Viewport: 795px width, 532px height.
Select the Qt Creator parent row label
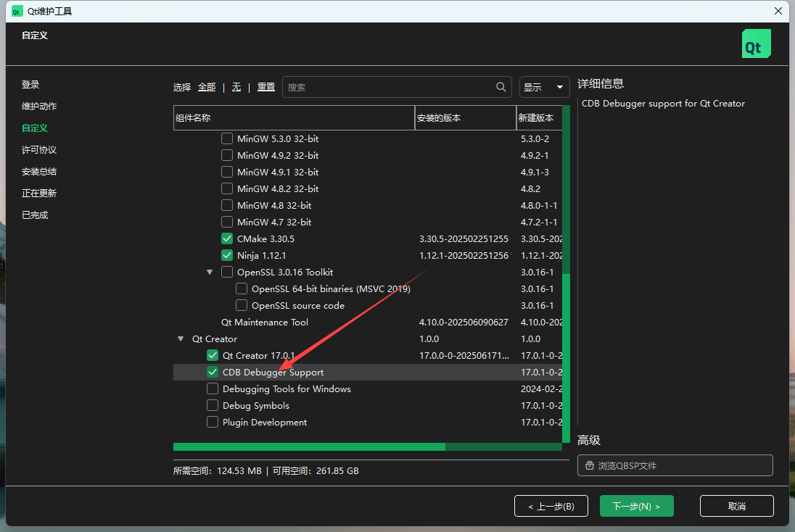[x=215, y=338]
